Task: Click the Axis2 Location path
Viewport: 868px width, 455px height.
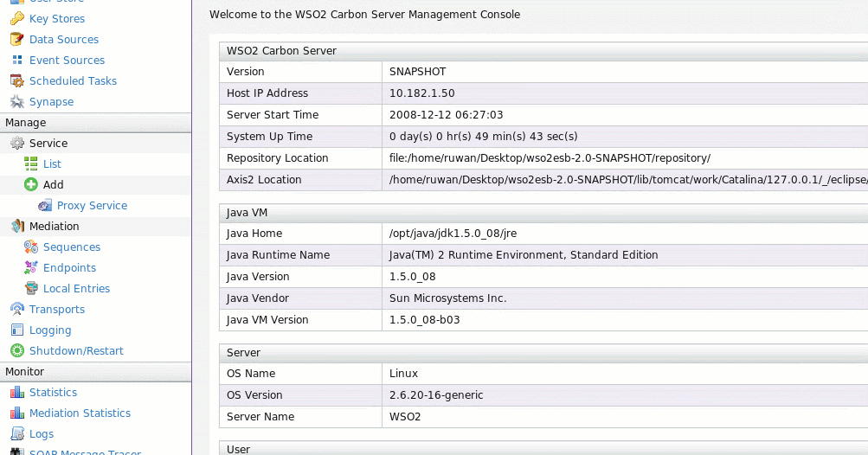Action: tap(628, 179)
